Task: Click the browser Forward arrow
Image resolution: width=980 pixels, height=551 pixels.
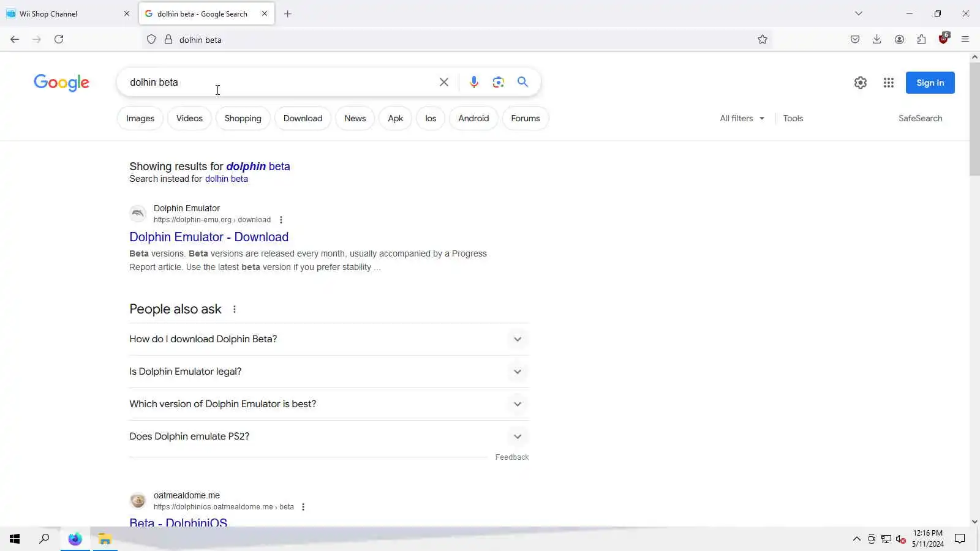Action: (37, 39)
